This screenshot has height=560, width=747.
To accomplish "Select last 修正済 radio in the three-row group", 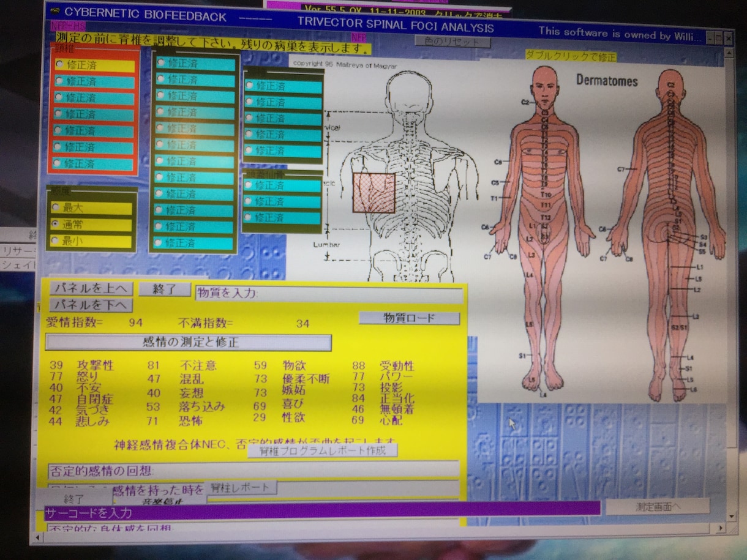I will click(248, 217).
